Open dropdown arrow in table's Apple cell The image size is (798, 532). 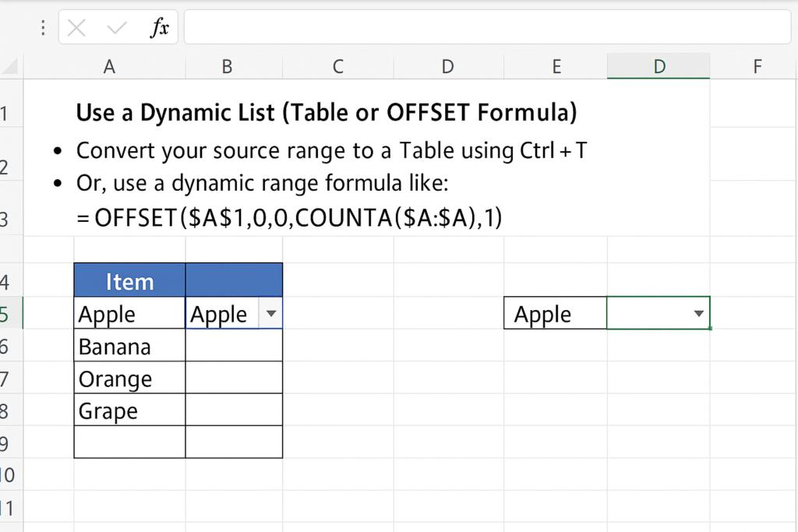(x=270, y=313)
